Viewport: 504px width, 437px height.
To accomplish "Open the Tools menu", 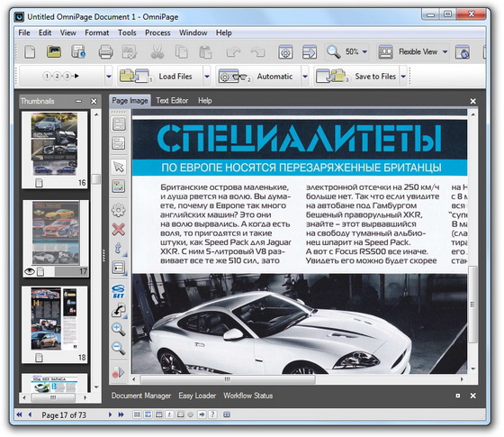I will [x=127, y=32].
